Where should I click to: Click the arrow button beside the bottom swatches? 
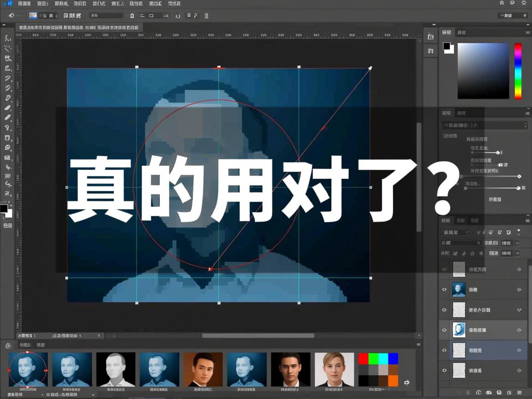click(x=406, y=382)
